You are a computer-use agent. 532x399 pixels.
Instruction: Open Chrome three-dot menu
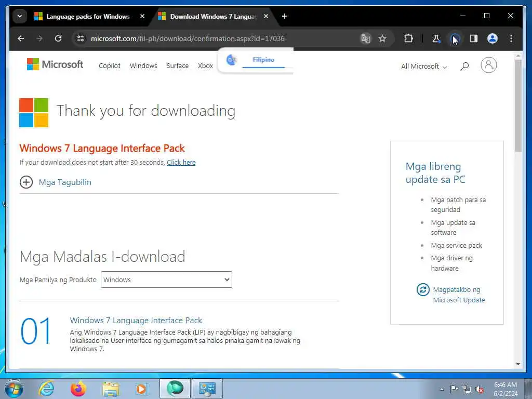click(511, 38)
